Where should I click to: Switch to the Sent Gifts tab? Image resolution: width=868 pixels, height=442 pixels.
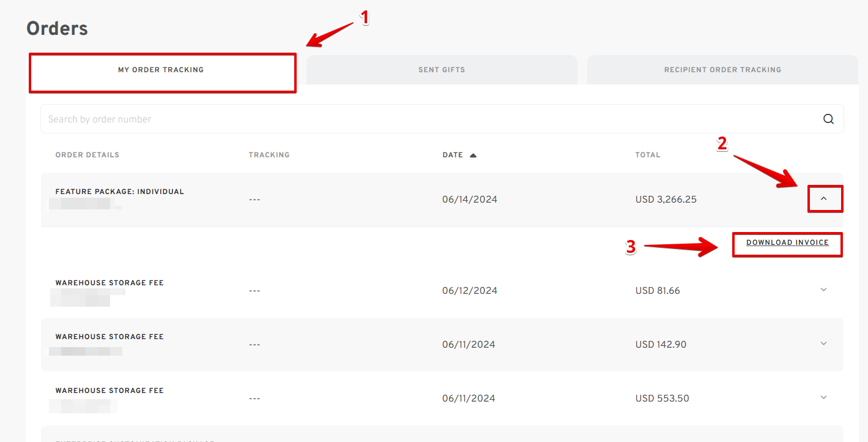[442, 70]
